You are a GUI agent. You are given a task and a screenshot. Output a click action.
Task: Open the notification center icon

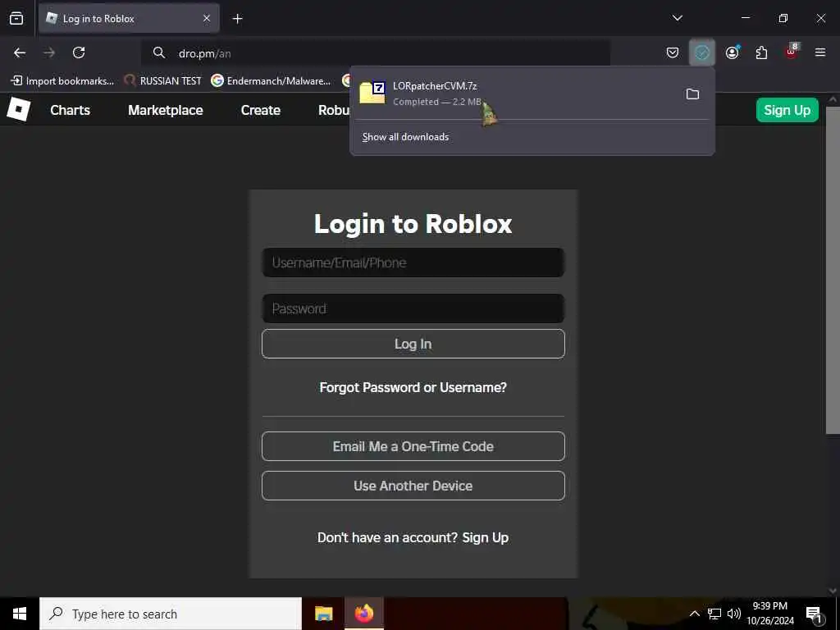814,614
